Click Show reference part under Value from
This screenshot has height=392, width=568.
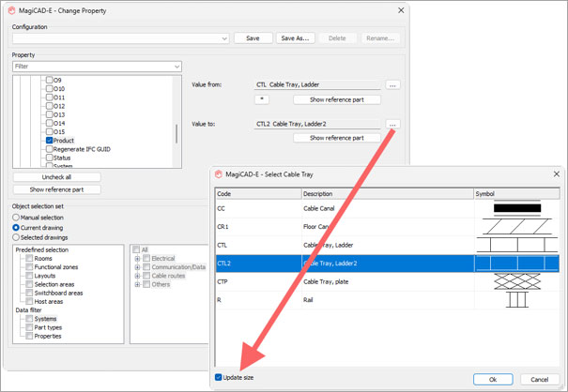click(x=337, y=99)
